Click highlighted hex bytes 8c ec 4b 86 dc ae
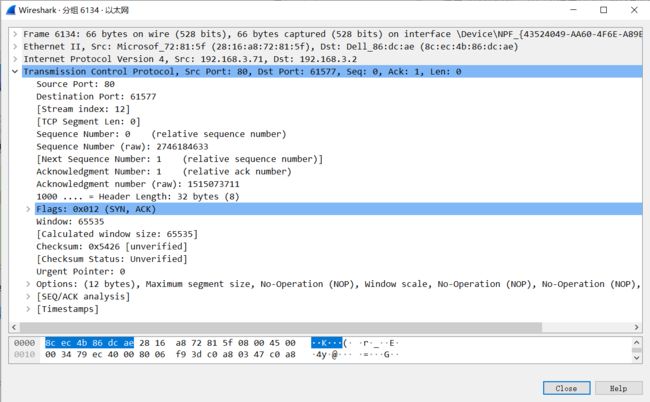The height and width of the screenshot is (402, 650). point(89,343)
